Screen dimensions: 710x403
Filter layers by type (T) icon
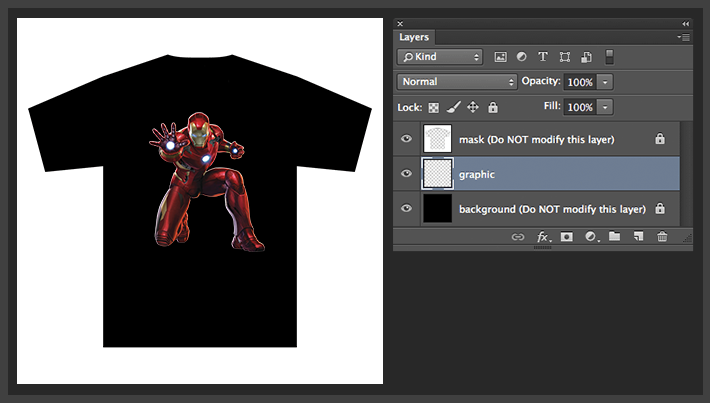coord(543,57)
